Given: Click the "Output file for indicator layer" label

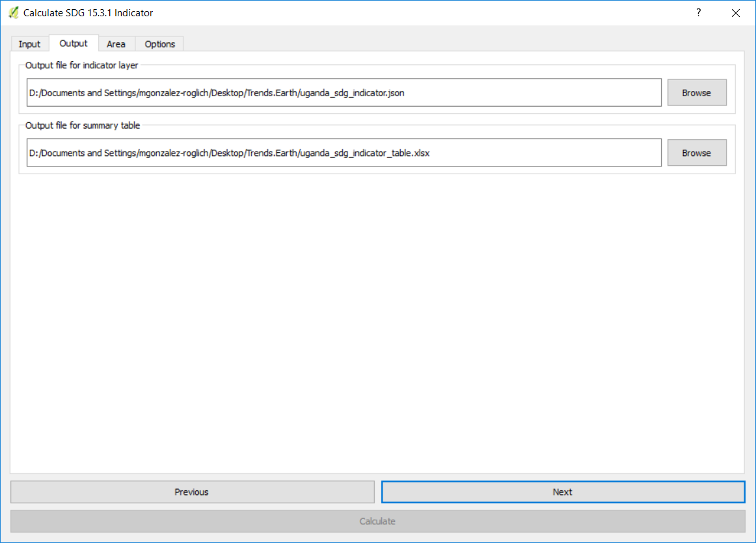Looking at the screenshot, I should point(81,65).
